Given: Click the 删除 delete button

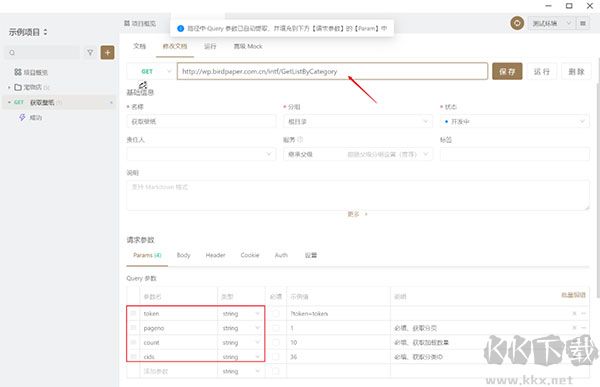Looking at the screenshot, I should pos(576,72).
